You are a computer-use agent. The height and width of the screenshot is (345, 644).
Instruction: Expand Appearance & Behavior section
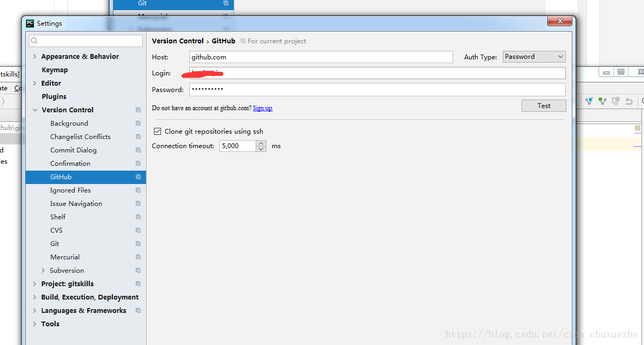click(x=35, y=56)
